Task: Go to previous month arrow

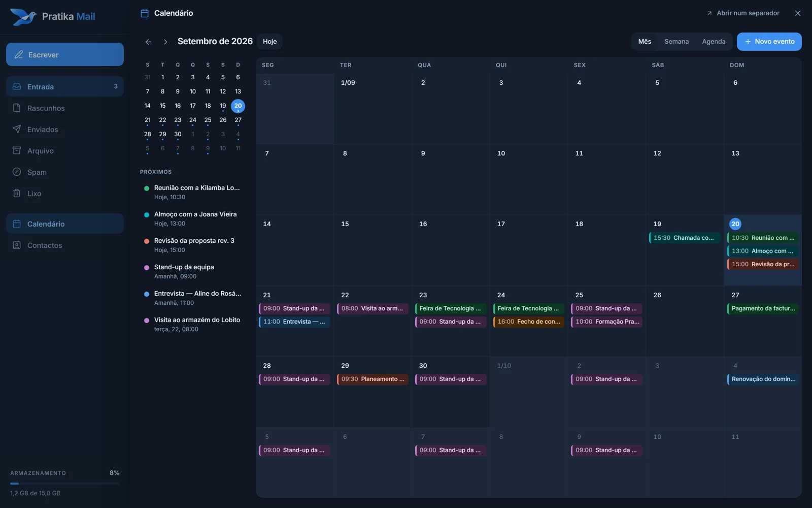Action: 148,42
